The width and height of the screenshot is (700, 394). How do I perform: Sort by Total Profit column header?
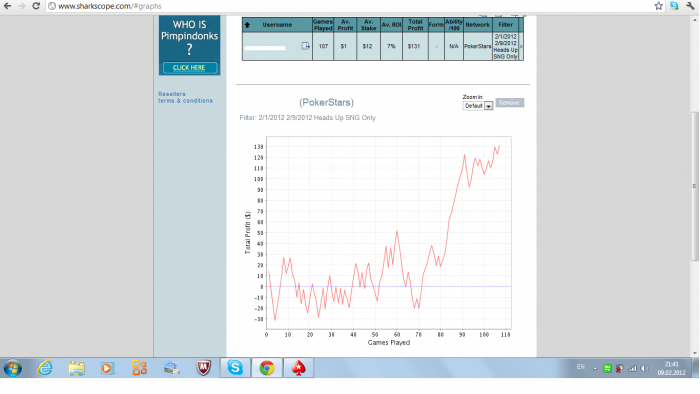point(415,25)
